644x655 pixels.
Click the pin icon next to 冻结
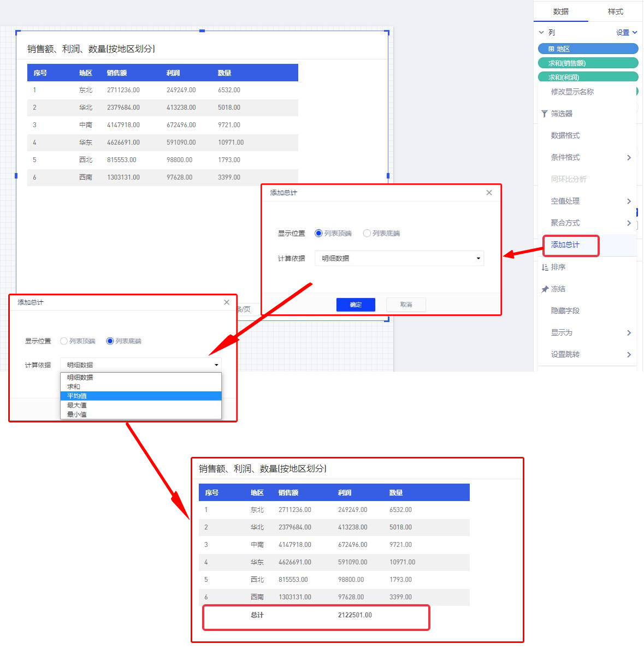[x=545, y=289]
